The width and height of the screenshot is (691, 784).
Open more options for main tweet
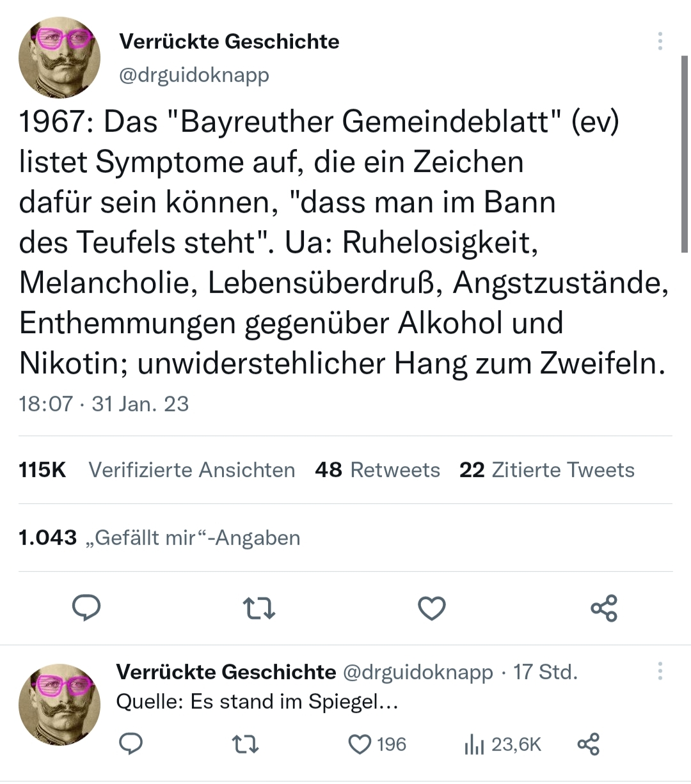pyautogui.click(x=660, y=42)
